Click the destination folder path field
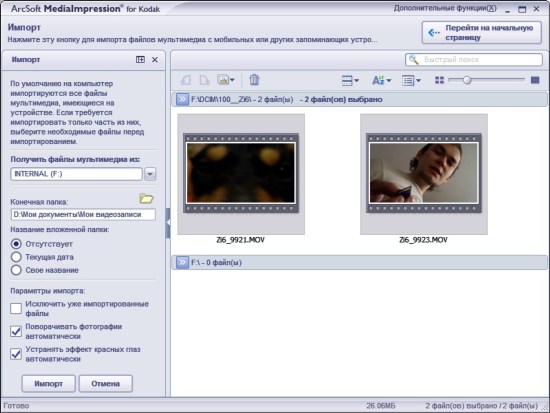This screenshot has height=413, width=550. (x=83, y=215)
